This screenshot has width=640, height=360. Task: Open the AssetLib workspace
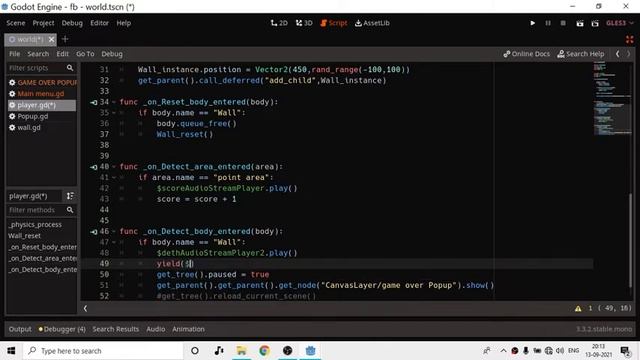pos(372,23)
